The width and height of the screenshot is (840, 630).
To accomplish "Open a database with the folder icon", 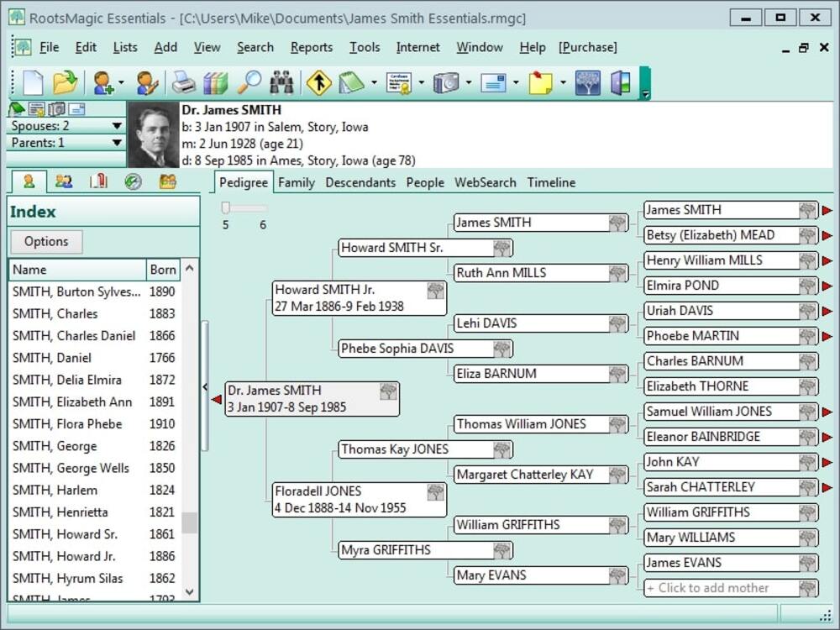I will tap(65, 82).
